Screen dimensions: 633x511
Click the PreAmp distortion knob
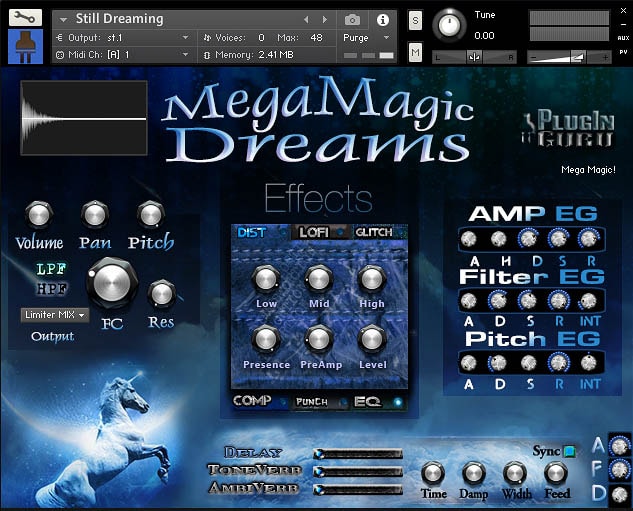[x=319, y=339]
